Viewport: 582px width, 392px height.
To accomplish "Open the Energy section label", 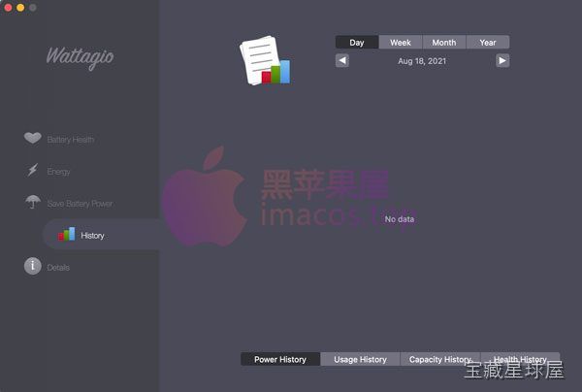I will click(x=58, y=172).
